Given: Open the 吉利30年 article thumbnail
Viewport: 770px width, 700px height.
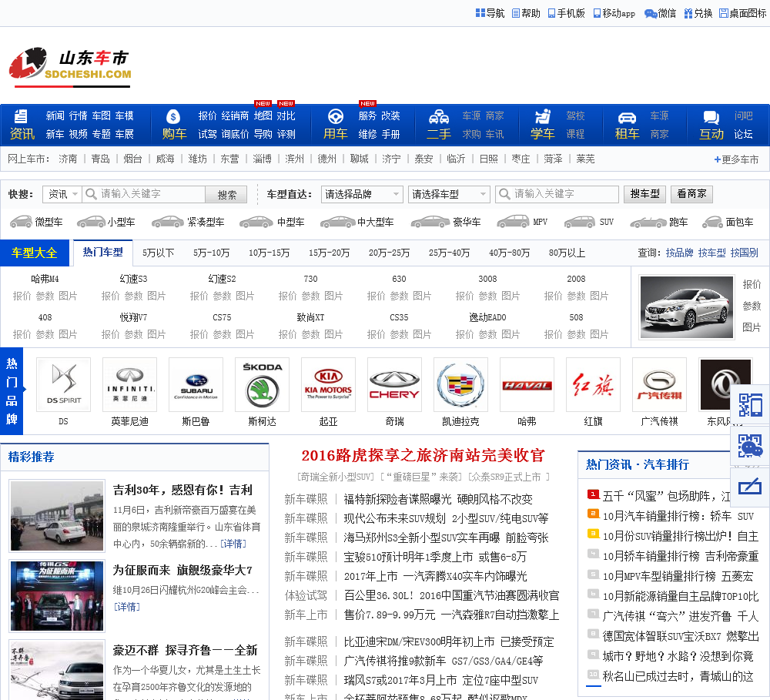Looking at the screenshot, I should [x=57, y=516].
